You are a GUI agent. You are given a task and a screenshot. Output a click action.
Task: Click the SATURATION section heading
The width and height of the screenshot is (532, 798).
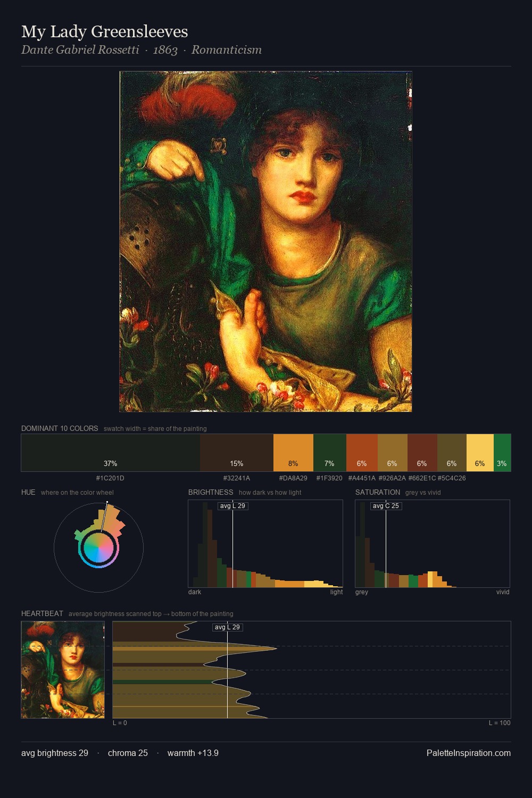click(x=378, y=492)
